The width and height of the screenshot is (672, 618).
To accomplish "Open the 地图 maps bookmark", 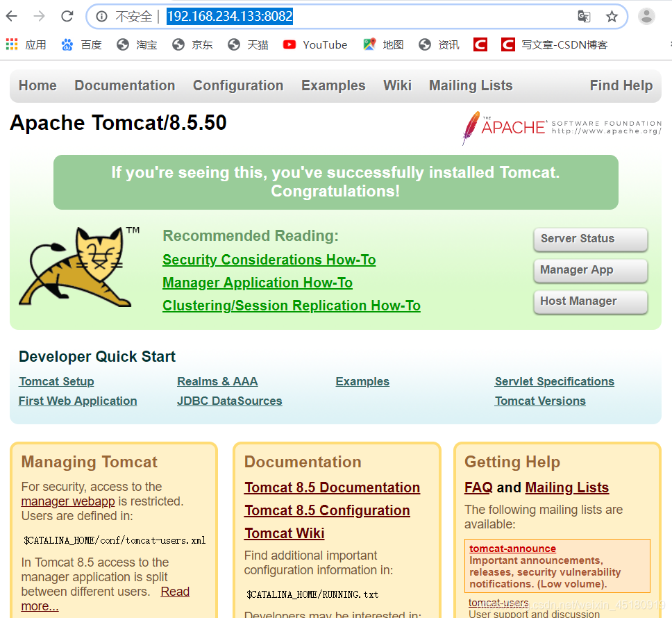I will tap(384, 44).
